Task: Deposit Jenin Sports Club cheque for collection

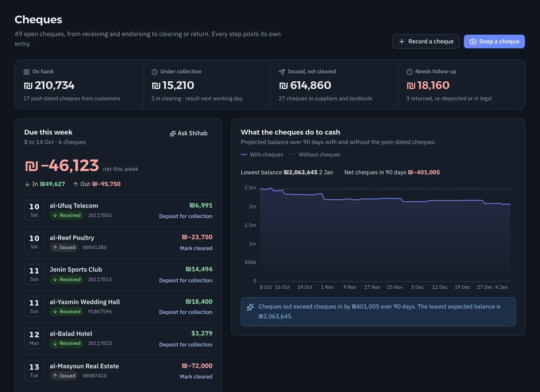Action: point(186,280)
